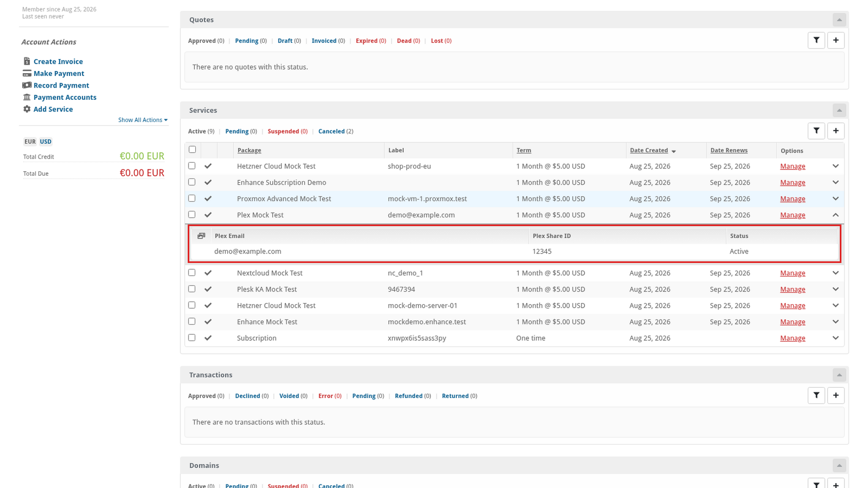View Invoiced quotes tab
The width and height of the screenshot is (868, 488).
(x=328, y=41)
